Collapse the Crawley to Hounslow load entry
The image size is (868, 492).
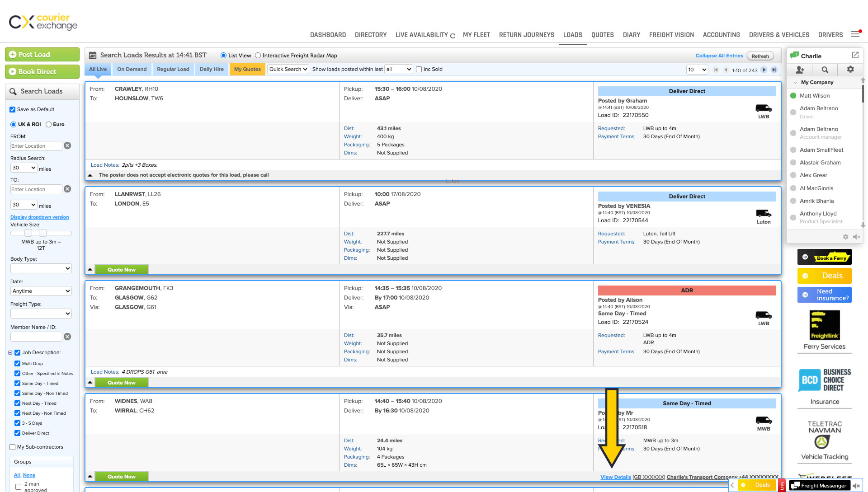click(90, 175)
